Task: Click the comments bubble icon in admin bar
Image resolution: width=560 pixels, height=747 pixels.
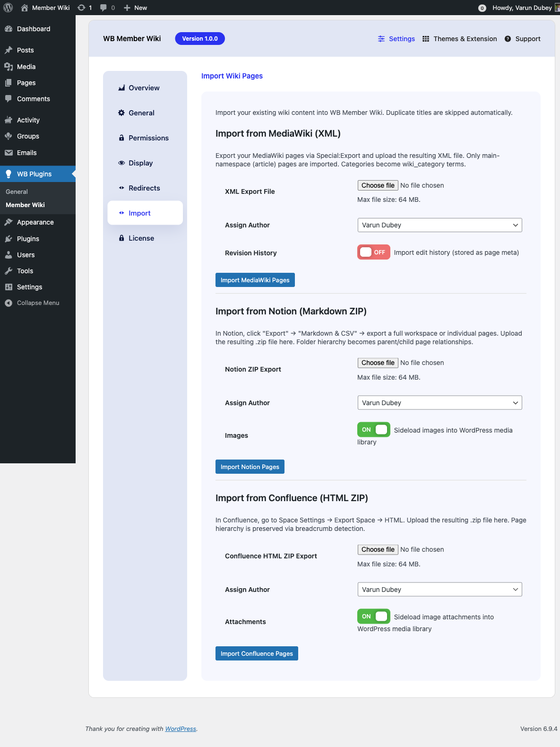Action: pyautogui.click(x=103, y=8)
